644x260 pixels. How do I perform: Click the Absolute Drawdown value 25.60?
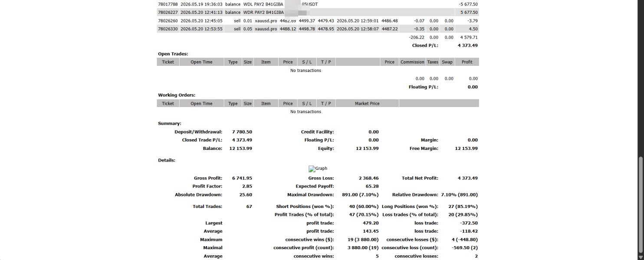(246, 195)
